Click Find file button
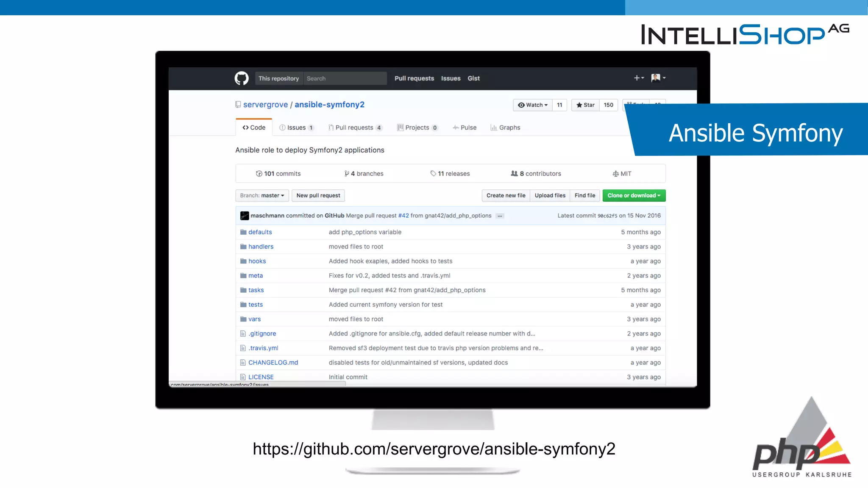The image size is (868, 488). coord(585,195)
